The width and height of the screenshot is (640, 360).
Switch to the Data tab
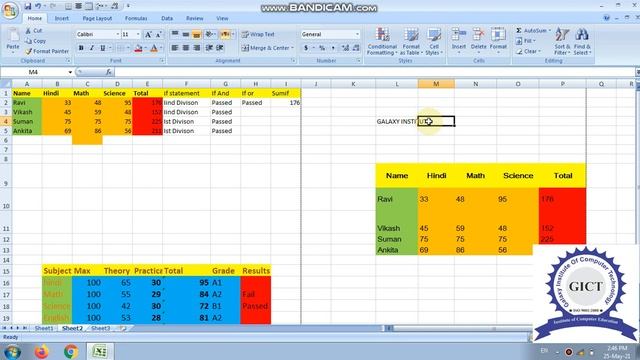coord(167,18)
